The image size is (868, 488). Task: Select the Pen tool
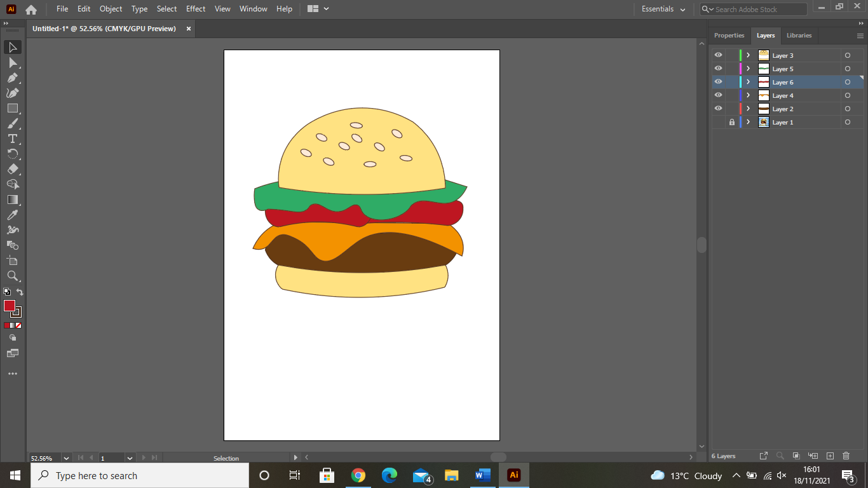12,78
